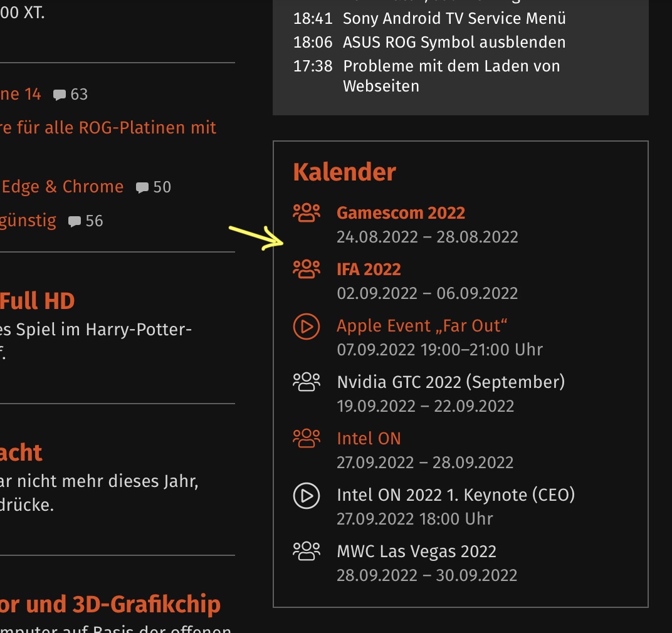Open the IFA 2022 calendar entry

pyautogui.click(x=369, y=269)
